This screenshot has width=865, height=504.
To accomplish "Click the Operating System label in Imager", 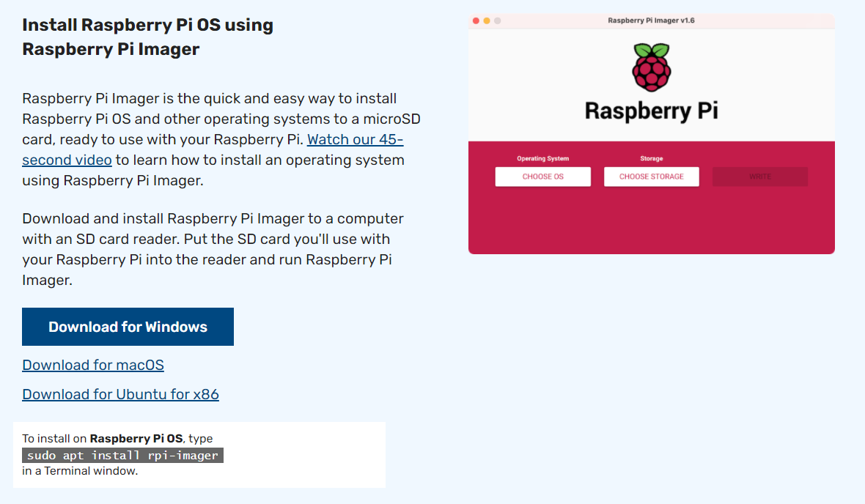I will (x=543, y=158).
